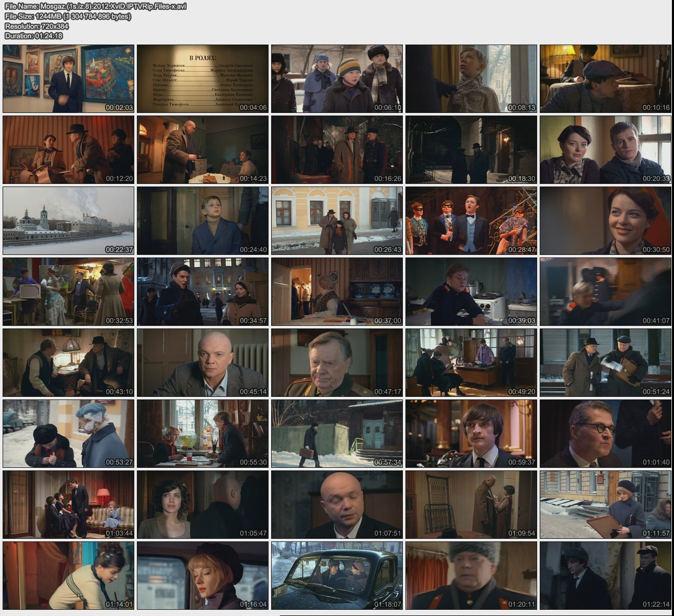Select the yellow building frame at 00:26:43
674x616 pixels.
point(337,221)
